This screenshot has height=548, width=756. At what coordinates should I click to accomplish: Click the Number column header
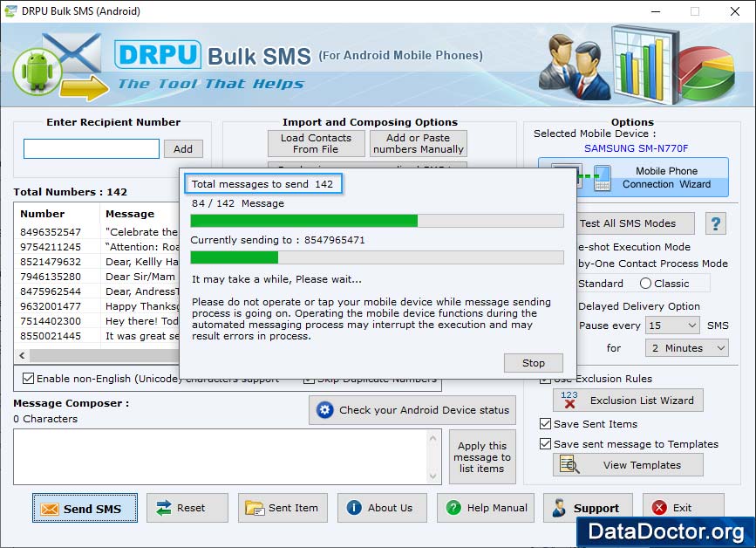(x=43, y=214)
